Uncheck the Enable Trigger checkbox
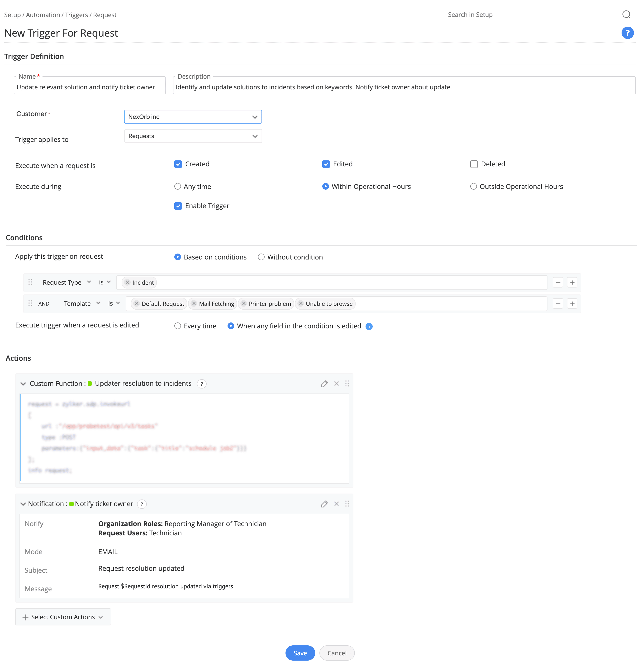The image size is (642, 672). point(178,206)
